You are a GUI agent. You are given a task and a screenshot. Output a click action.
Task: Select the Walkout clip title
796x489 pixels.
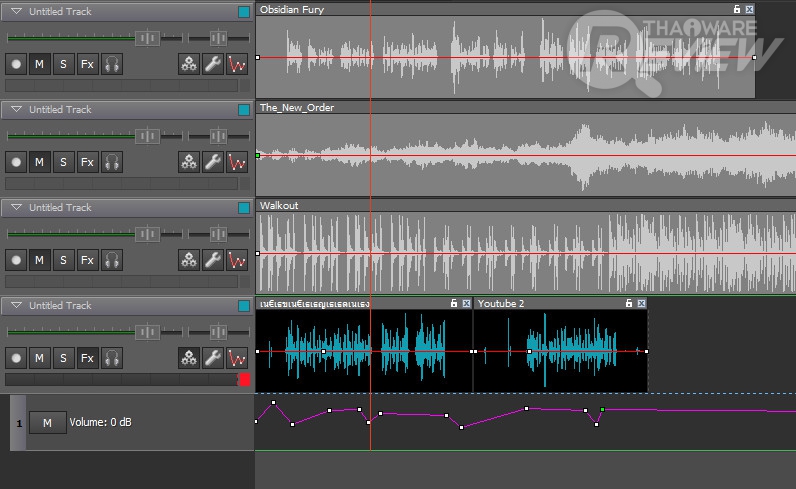[x=279, y=205]
